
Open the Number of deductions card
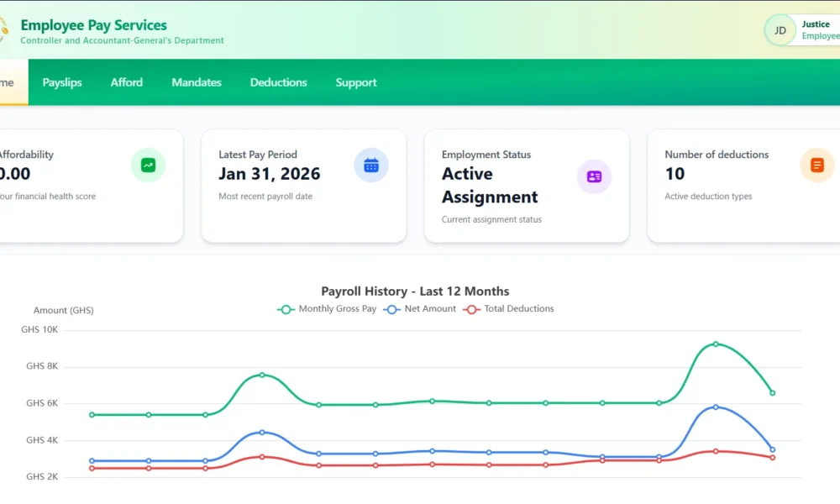click(x=731, y=186)
